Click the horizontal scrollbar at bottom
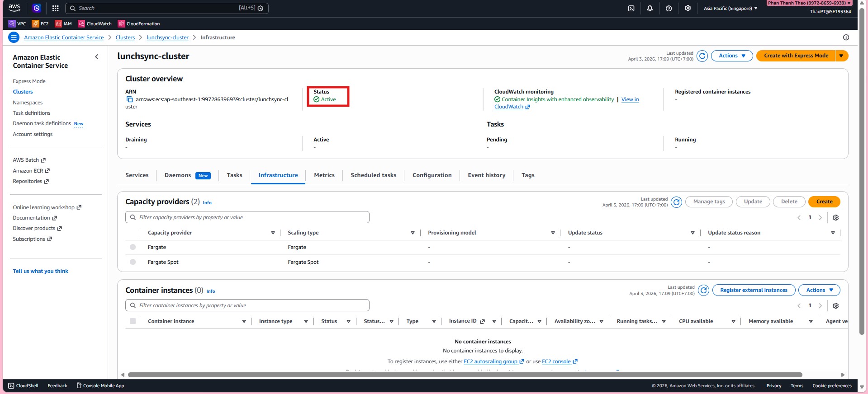Screen dimensions: 868x394 coord(465,375)
